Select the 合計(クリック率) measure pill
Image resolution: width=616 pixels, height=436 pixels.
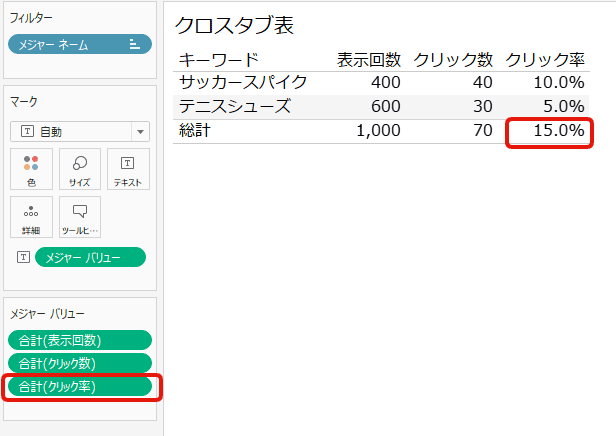tap(79, 386)
